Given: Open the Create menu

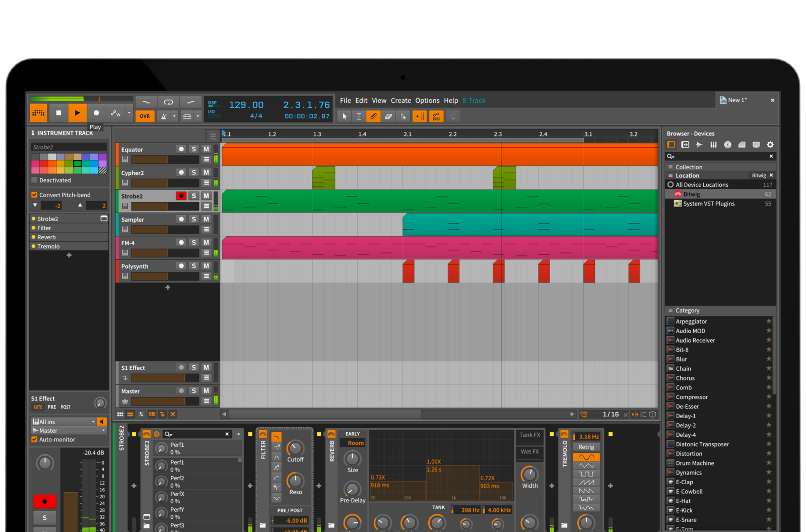Looking at the screenshot, I should [x=401, y=101].
